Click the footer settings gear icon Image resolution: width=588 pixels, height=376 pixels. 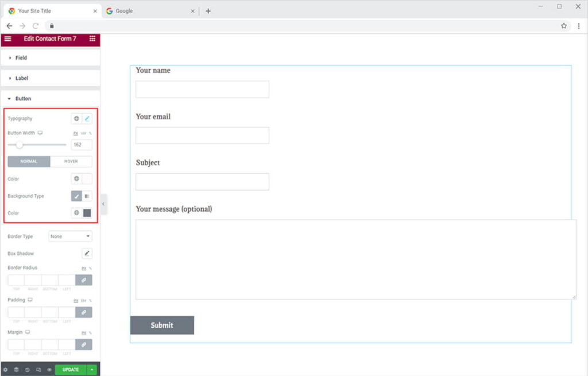[6, 370]
